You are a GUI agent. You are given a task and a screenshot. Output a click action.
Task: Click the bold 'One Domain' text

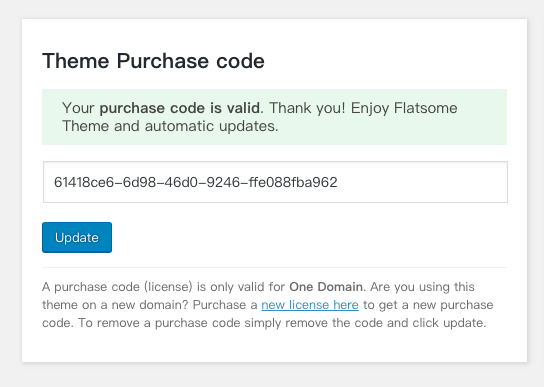coord(326,287)
